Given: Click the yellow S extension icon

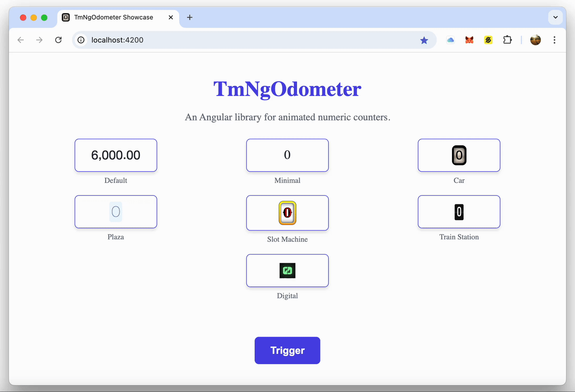Looking at the screenshot, I should (488, 40).
